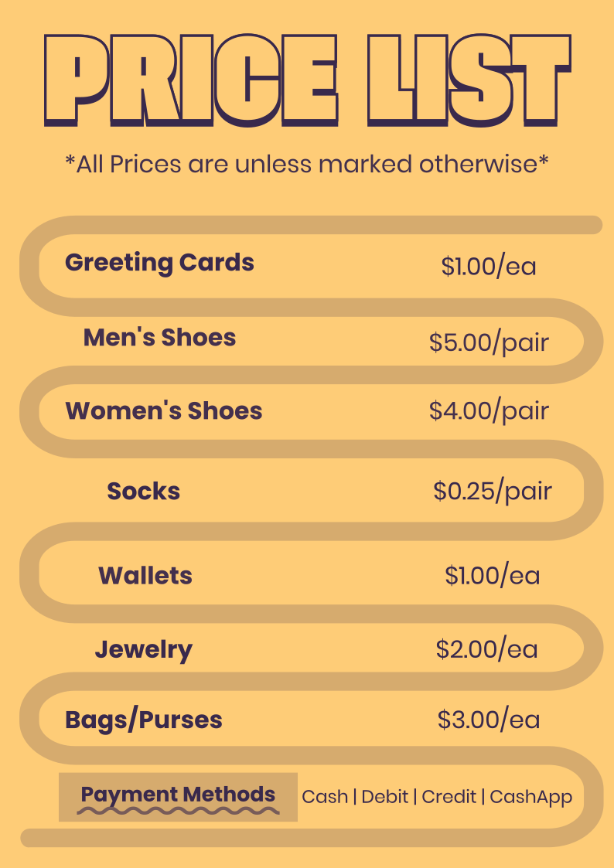Select the Women's Shoes label
The width and height of the screenshot is (614, 868).
point(164,410)
